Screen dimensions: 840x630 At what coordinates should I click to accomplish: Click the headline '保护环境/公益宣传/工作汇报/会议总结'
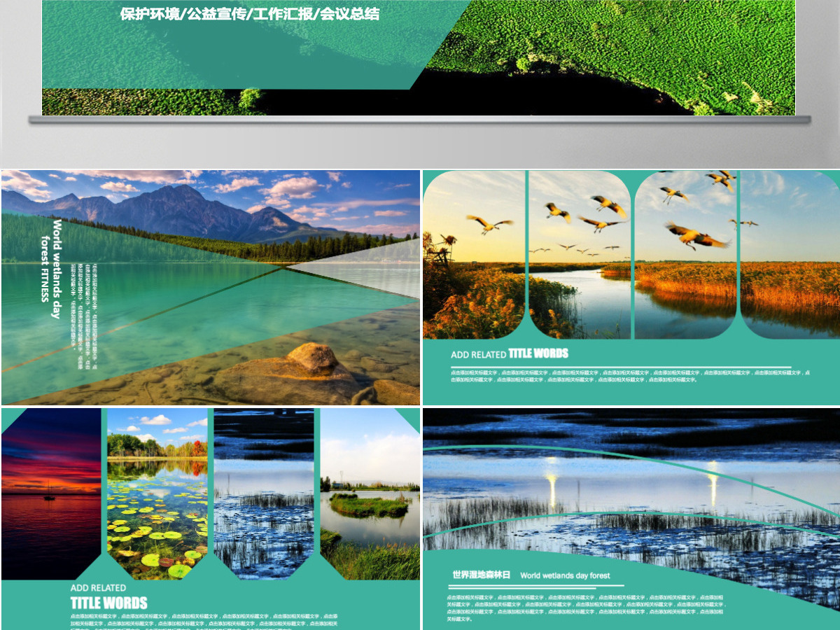coord(250,14)
